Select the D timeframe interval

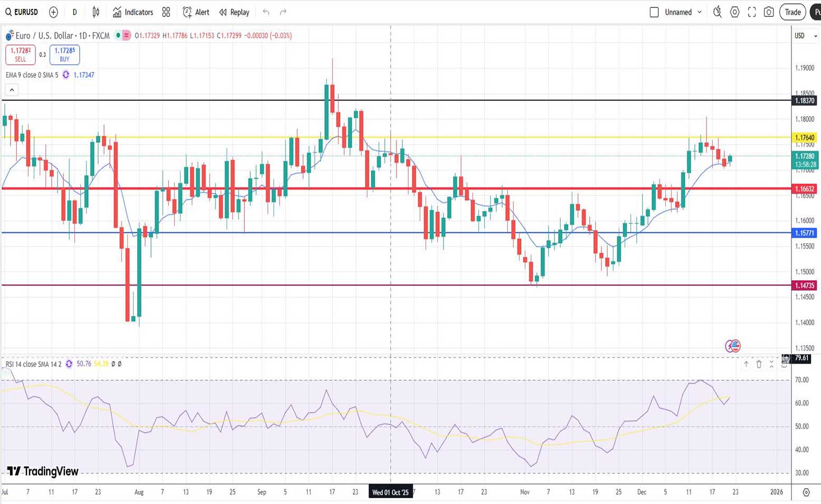click(74, 12)
